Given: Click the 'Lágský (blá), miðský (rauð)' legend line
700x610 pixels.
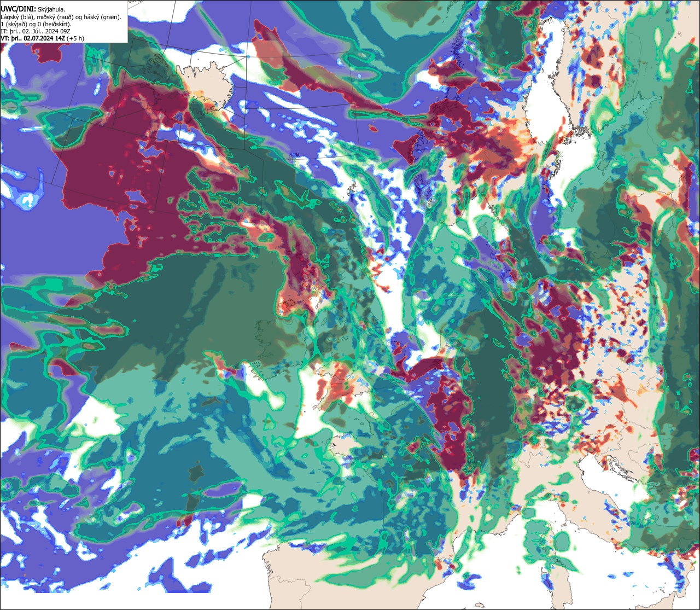Looking at the screenshot, I should click(x=61, y=17).
